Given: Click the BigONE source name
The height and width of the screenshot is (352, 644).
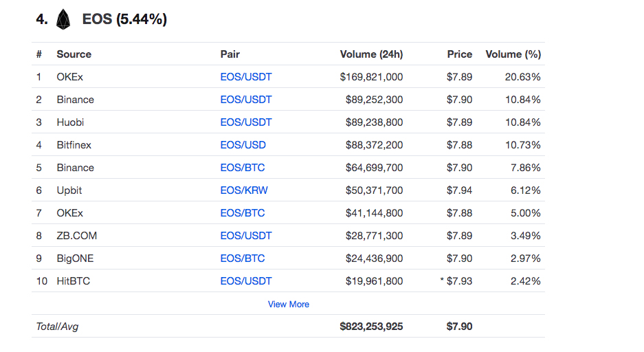Looking at the screenshot, I should 75,258.
